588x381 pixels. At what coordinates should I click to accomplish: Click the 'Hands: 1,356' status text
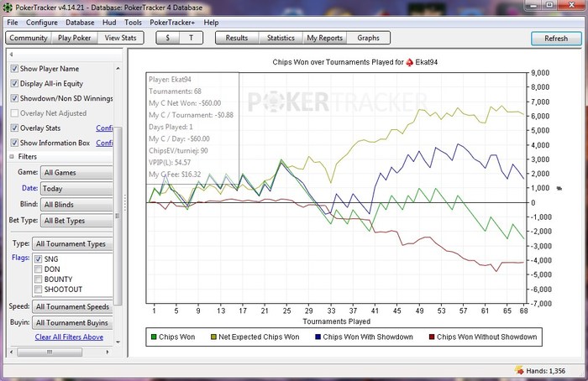[545, 371]
